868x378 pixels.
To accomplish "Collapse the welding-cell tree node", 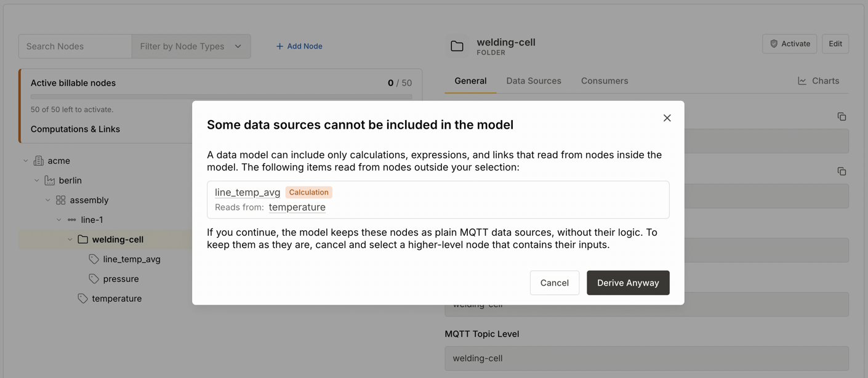I will pyautogui.click(x=70, y=239).
